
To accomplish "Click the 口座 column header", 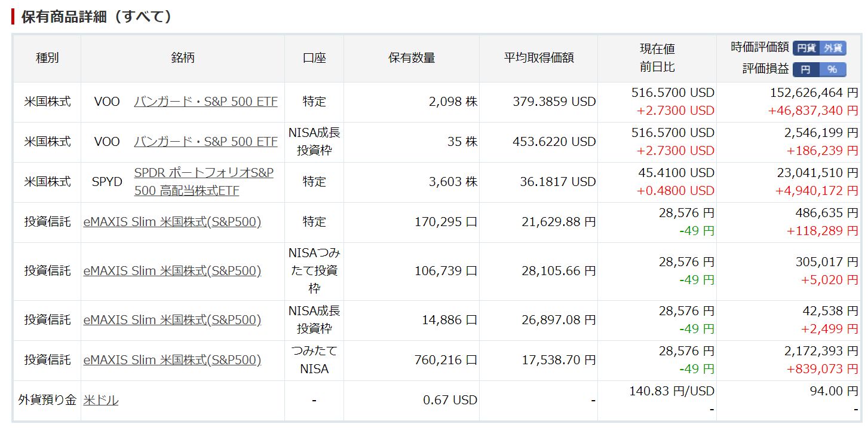I will 314,58.
